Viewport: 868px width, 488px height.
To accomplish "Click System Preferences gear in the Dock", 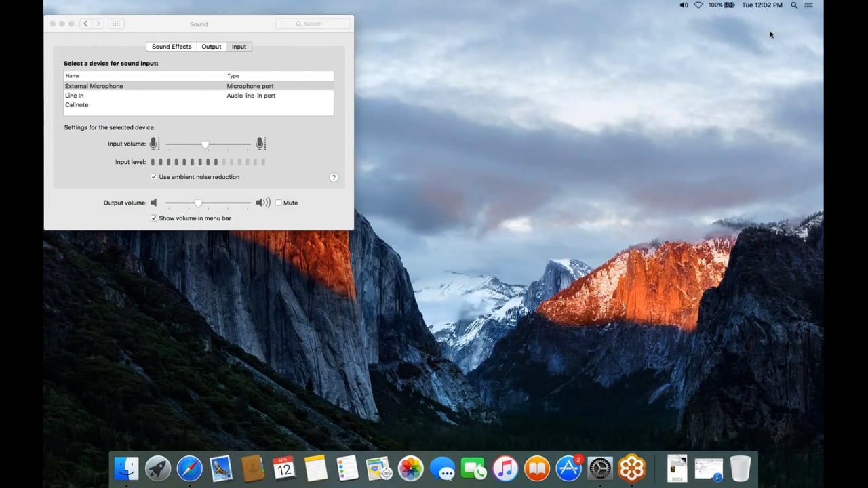I will [x=600, y=468].
